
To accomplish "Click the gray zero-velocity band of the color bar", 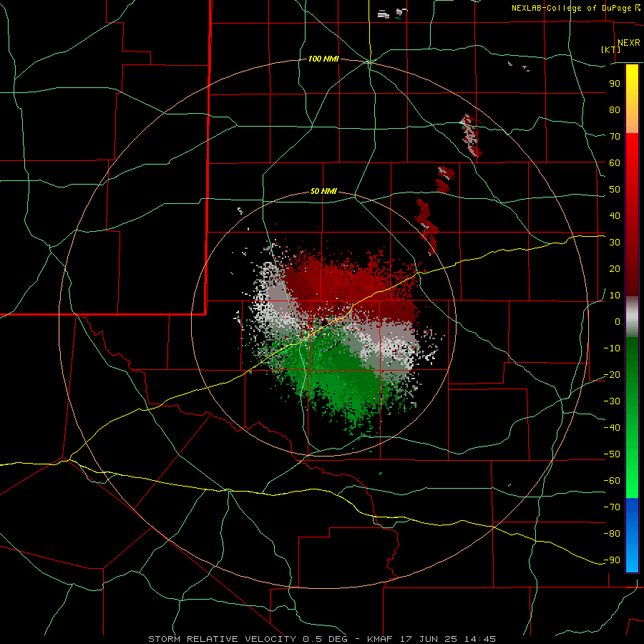I will (x=632, y=317).
